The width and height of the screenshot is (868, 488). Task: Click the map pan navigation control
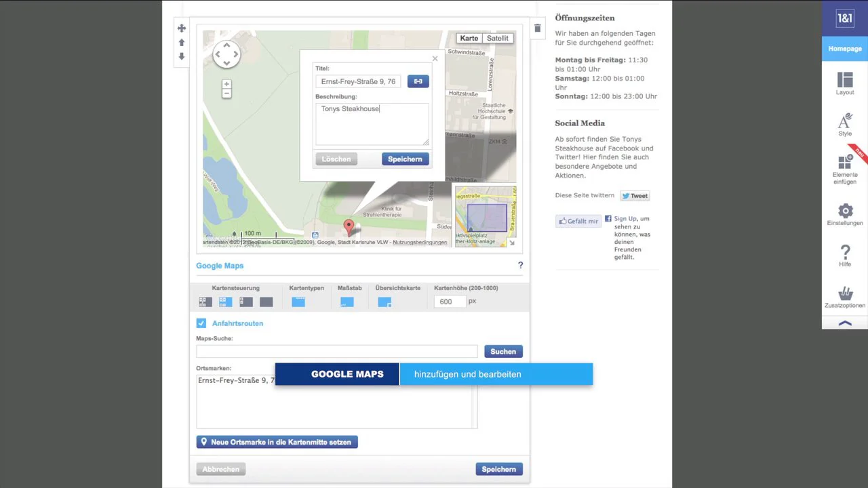(x=226, y=54)
